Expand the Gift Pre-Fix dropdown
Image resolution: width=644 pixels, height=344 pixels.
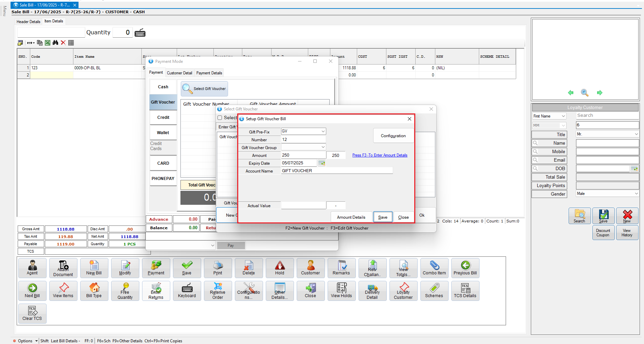click(x=323, y=131)
